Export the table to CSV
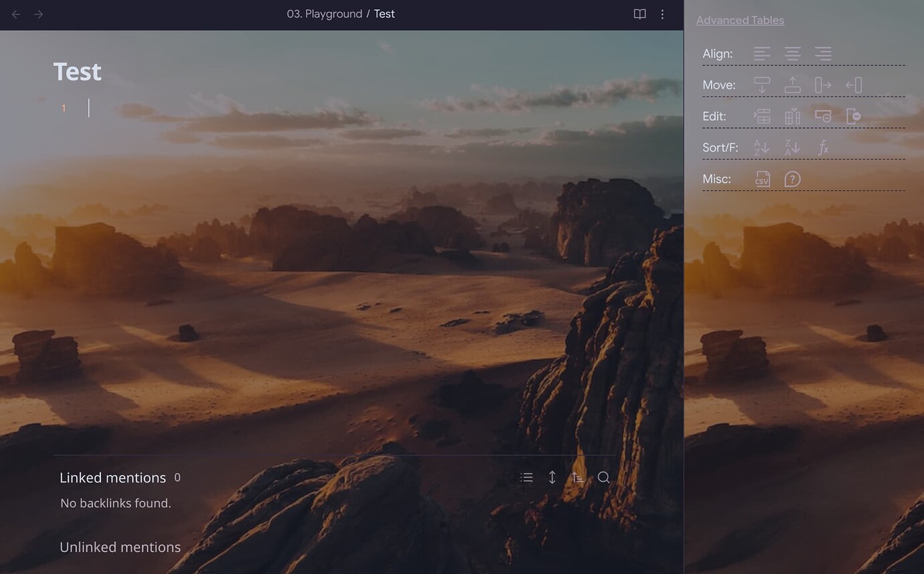 coord(762,179)
